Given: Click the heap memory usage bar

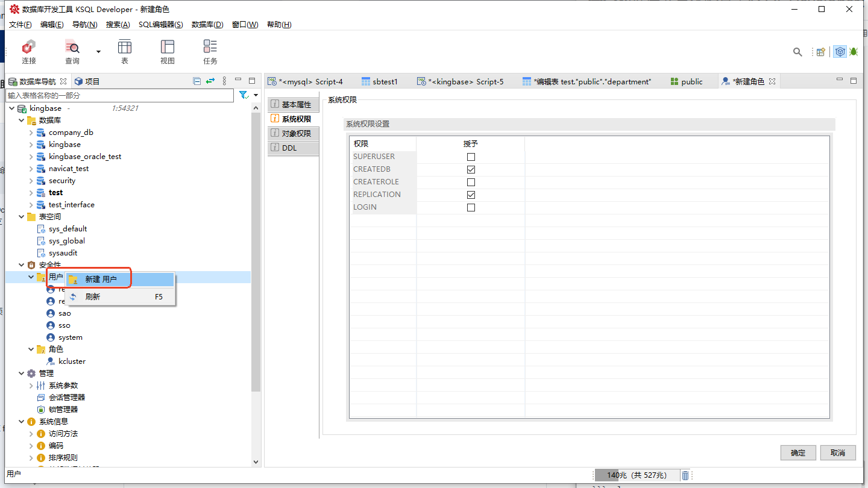Looking at the screenshot, I should [637, 476].
